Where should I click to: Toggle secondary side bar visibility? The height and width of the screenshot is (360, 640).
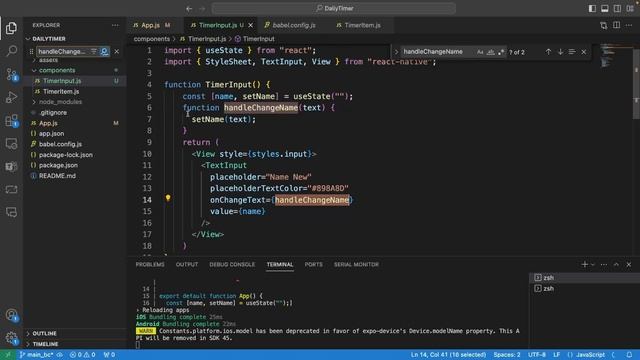coord(618,8)
